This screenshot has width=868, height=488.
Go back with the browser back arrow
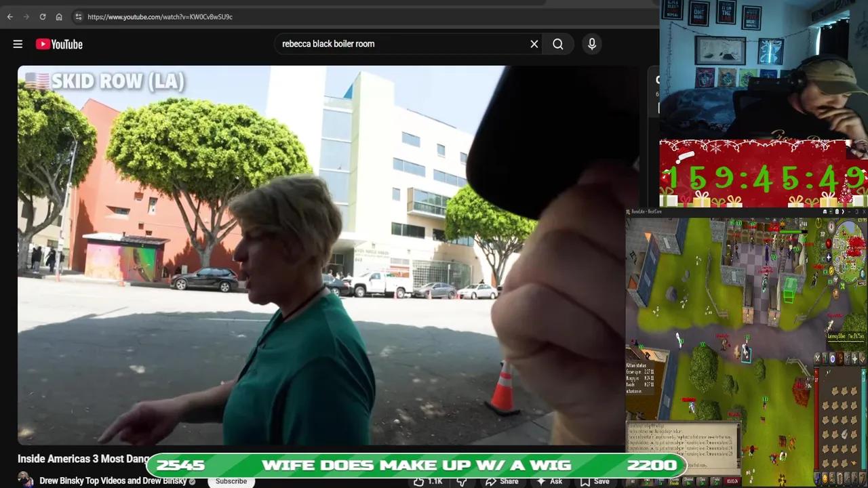(x=10, y=17)
